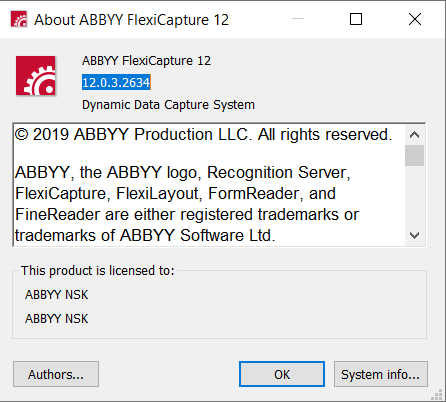Close the About dialog window
Viewport: 446px width, 402px height.
pyautogui.click(x=415, y=19)
